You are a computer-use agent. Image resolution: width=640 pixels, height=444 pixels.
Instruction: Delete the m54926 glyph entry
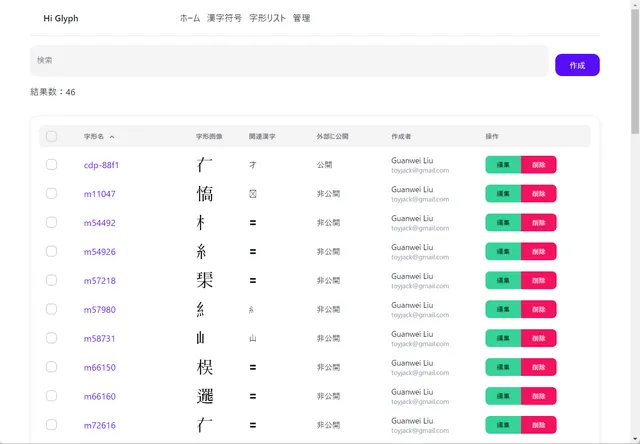pos(539,252)
